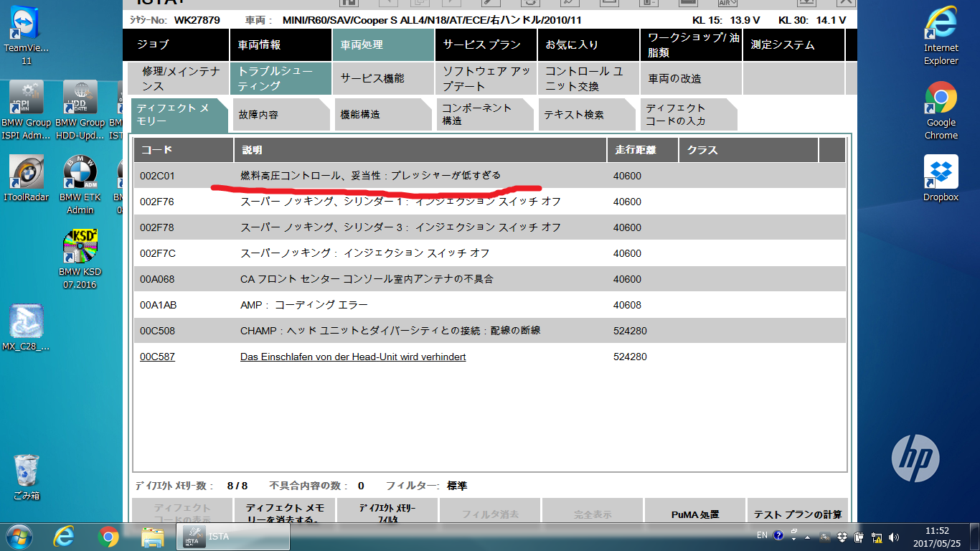980x551 pixels.
Task: Select fault code row 00C508
Action: [489, 331]
